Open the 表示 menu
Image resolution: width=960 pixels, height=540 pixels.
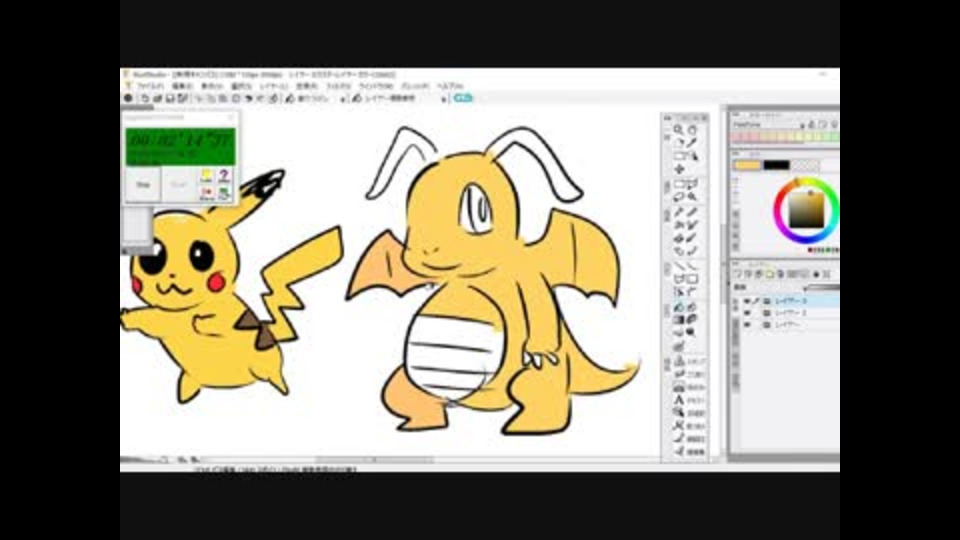point(212,86)
